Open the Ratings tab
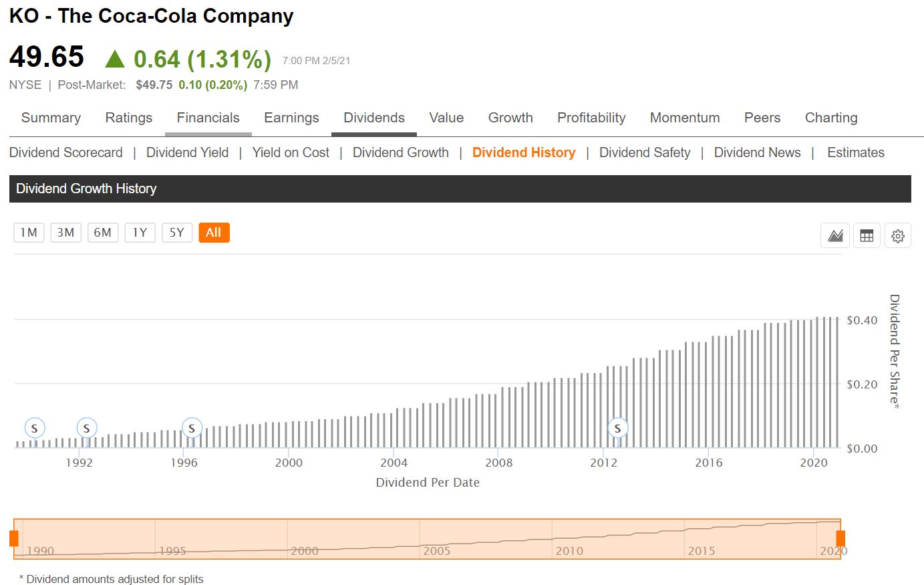The image size is (924, 585). pyautogui.click(x=129, y=118)
